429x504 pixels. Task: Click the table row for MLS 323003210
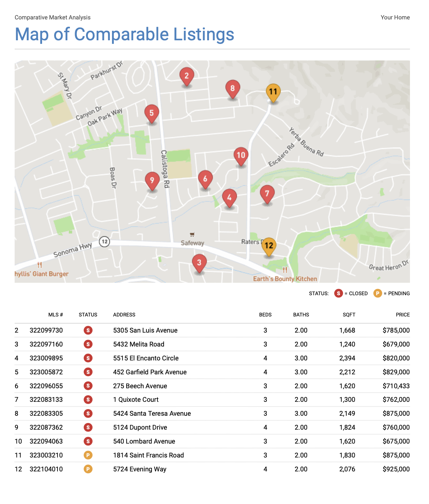[x=214, y=455]
